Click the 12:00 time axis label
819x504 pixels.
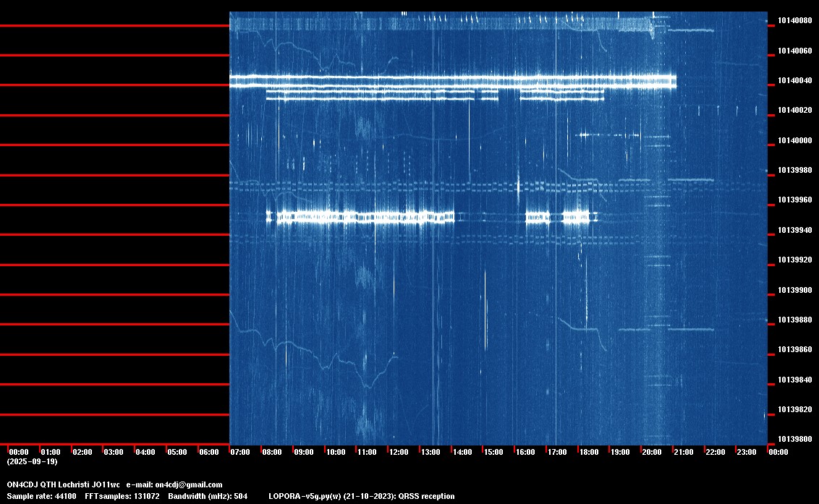pos(399,452)
